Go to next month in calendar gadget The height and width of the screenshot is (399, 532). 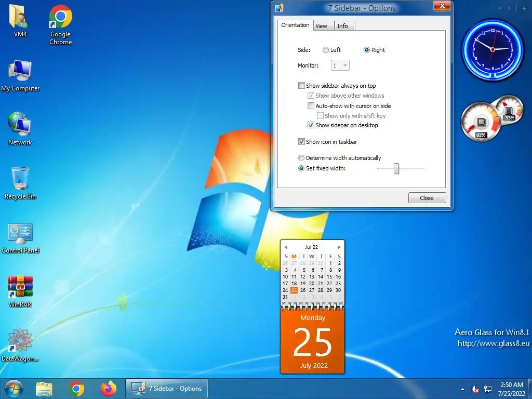[339, 247]
